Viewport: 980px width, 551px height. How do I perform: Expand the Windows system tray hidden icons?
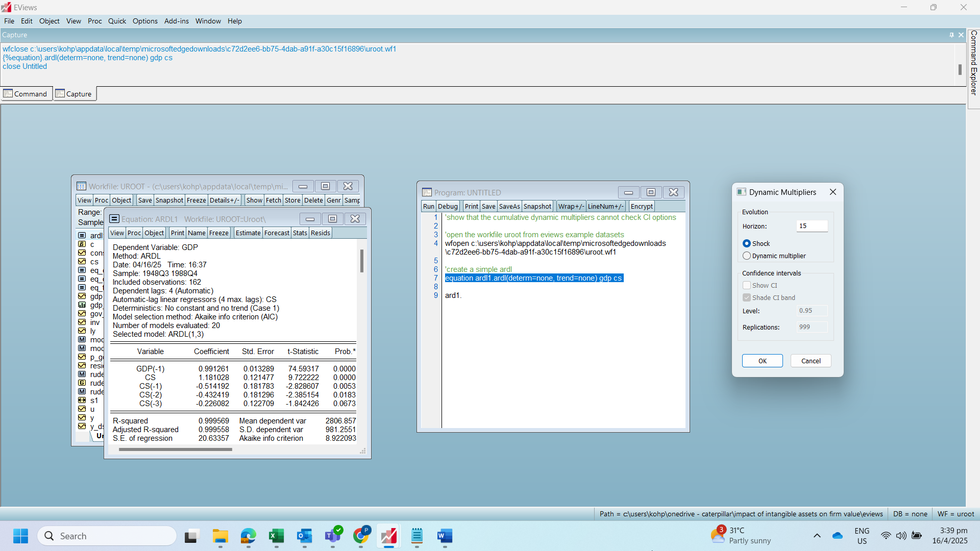[x=817, y=536]
